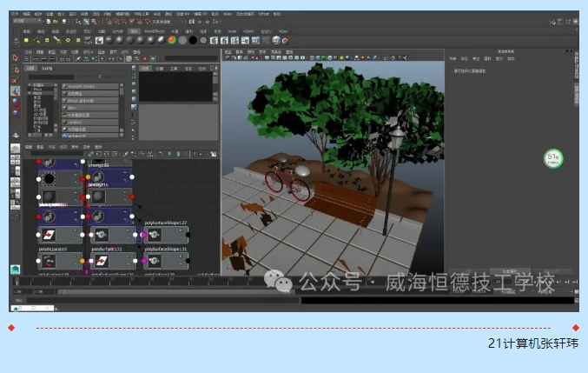
Task: Collapse the Maya category in create tree
Action: pos(30,92)
